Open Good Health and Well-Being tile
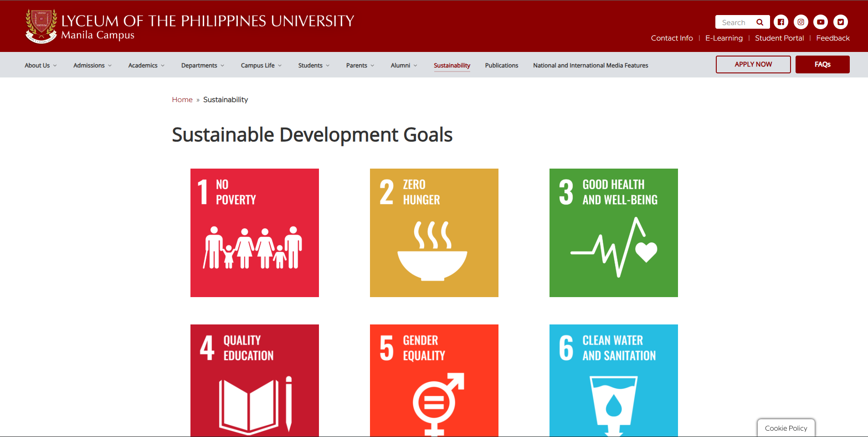This screenshot has width=868, height=437. click(x=614, y=233)
